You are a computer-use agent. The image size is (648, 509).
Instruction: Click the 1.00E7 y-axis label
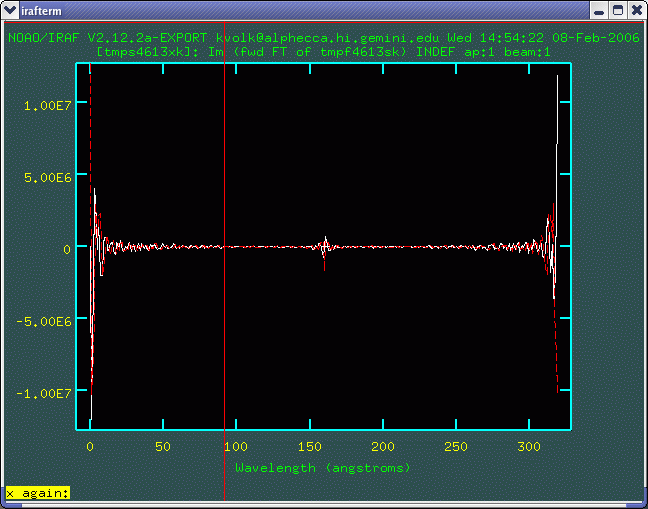point(48,106)
